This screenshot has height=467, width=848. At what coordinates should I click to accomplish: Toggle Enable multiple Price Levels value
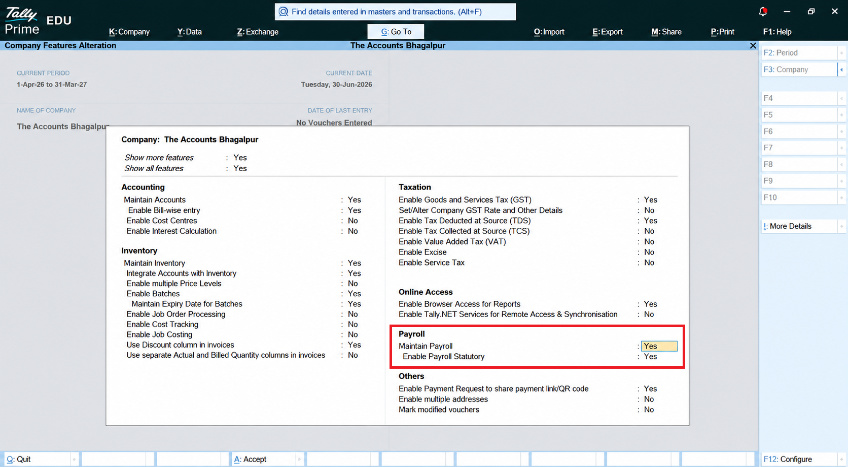tap(353, 284)
